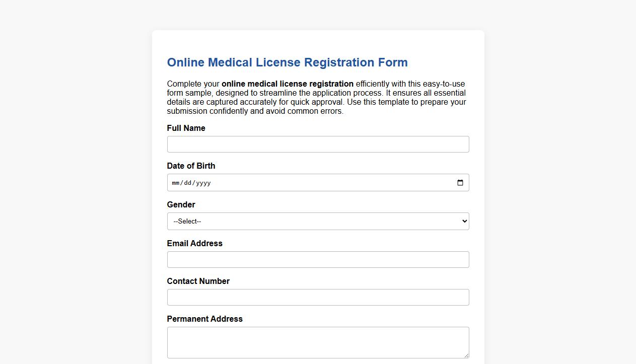Select the Permanent Address text area

(x=318, y=342)
